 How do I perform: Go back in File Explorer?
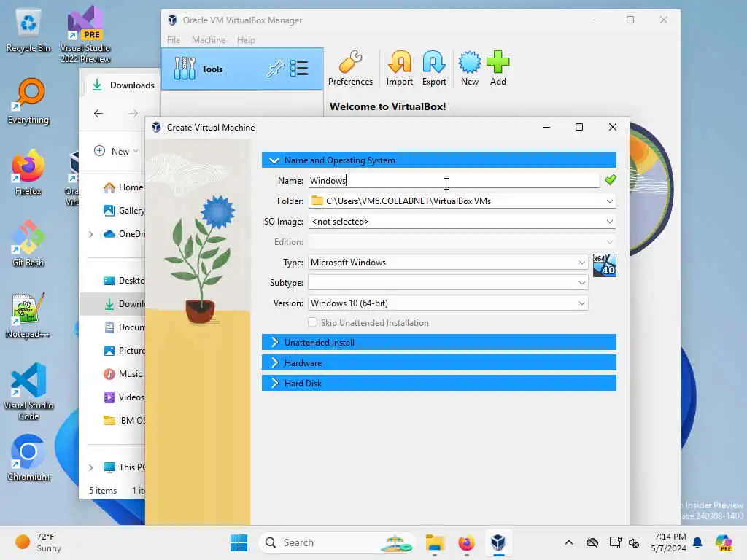pyautogui.click(x=98, y=113)
